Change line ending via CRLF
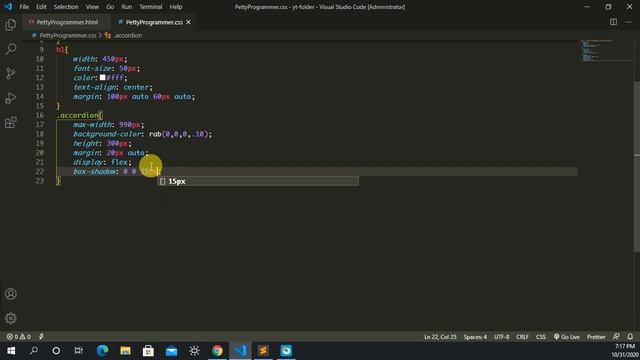Image resolution: width=640 pixels, height=360 pixels. point(522,337)
